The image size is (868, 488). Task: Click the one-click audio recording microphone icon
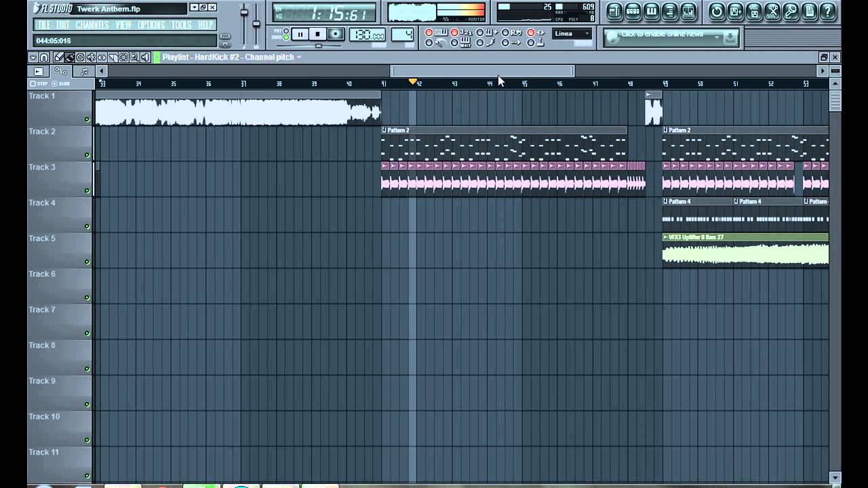[791, 11]
